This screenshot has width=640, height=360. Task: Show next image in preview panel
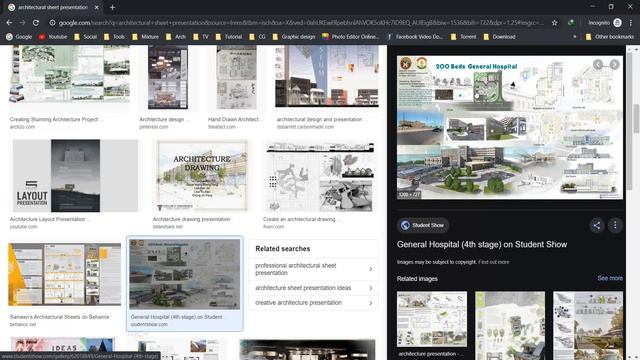[x=614, y=64]
